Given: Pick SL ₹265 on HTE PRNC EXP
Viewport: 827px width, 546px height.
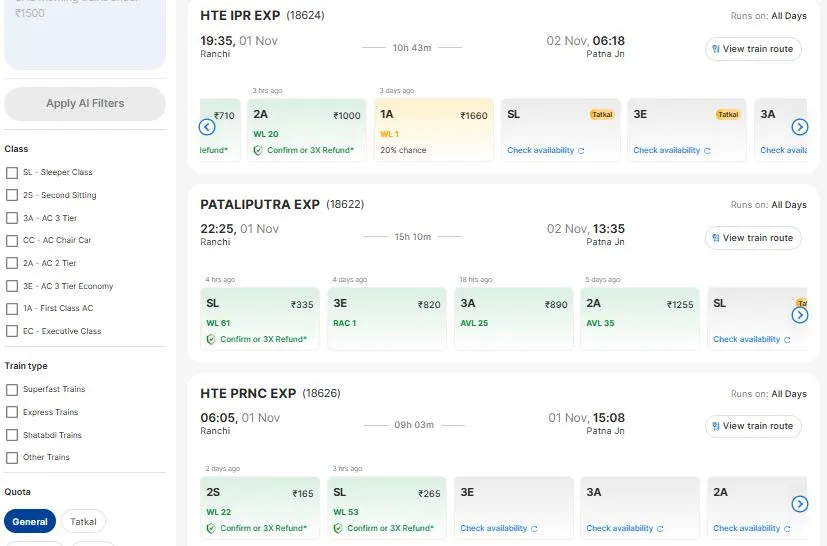Looking at the screenshot, I should click(x=387, y=507).
